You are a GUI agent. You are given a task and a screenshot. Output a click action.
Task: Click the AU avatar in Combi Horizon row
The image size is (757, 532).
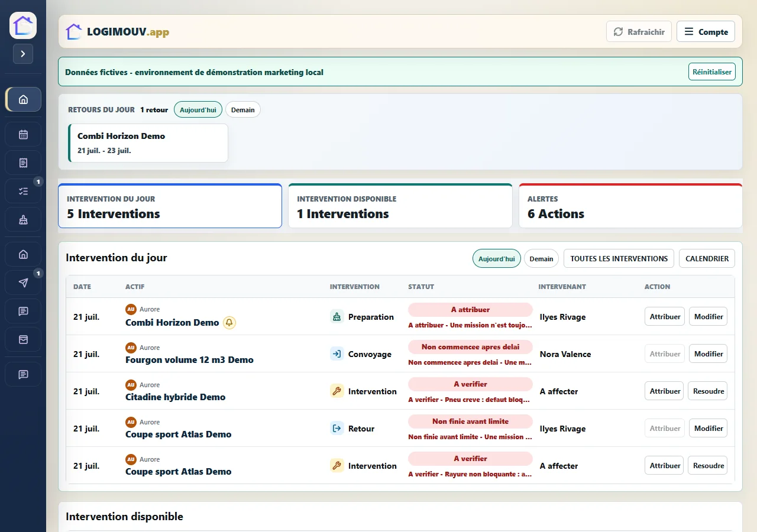131,309
